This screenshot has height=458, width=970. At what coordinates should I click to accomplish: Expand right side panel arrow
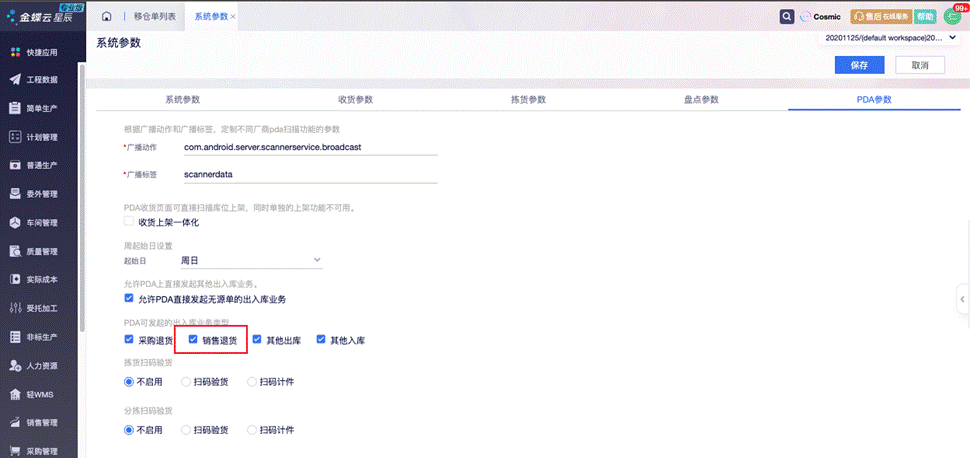tap(963, 300)
